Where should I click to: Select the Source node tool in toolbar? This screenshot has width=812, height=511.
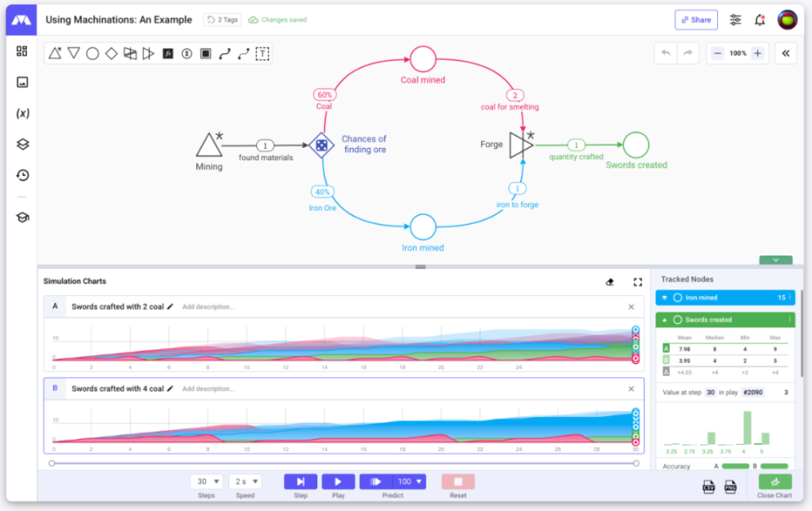click(55, 53)
